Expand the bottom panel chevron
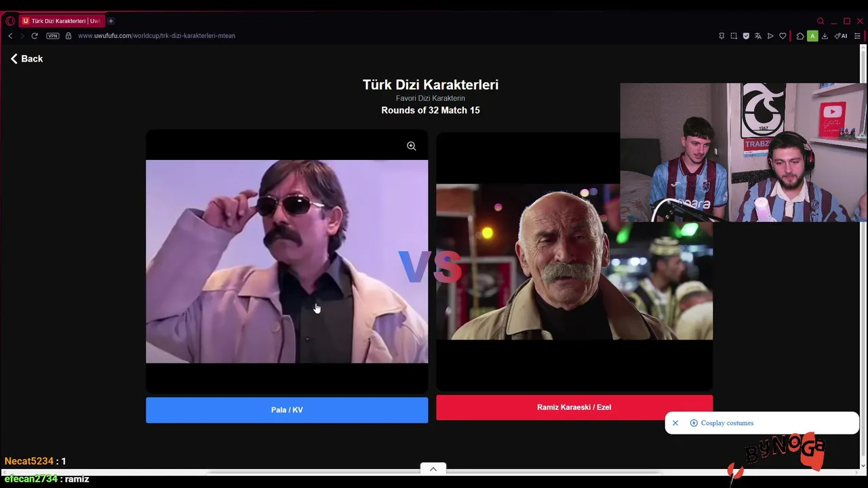 [x=433, y=468]
